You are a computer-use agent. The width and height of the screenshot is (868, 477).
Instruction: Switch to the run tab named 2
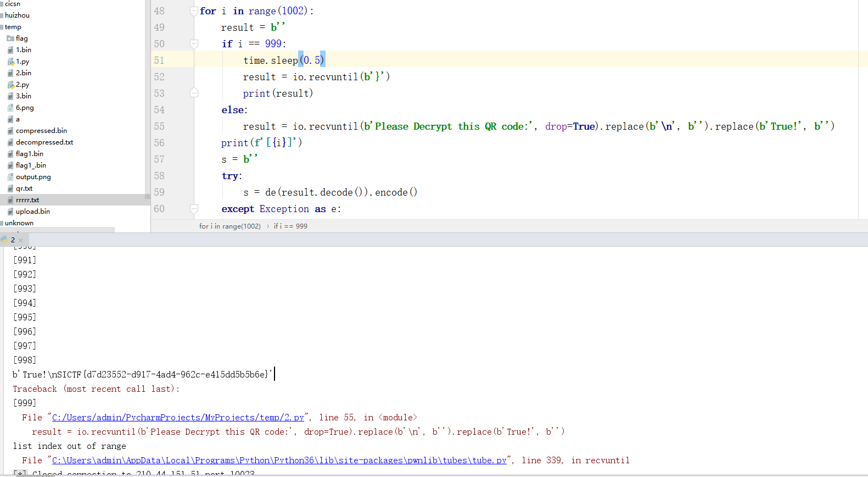12,240
